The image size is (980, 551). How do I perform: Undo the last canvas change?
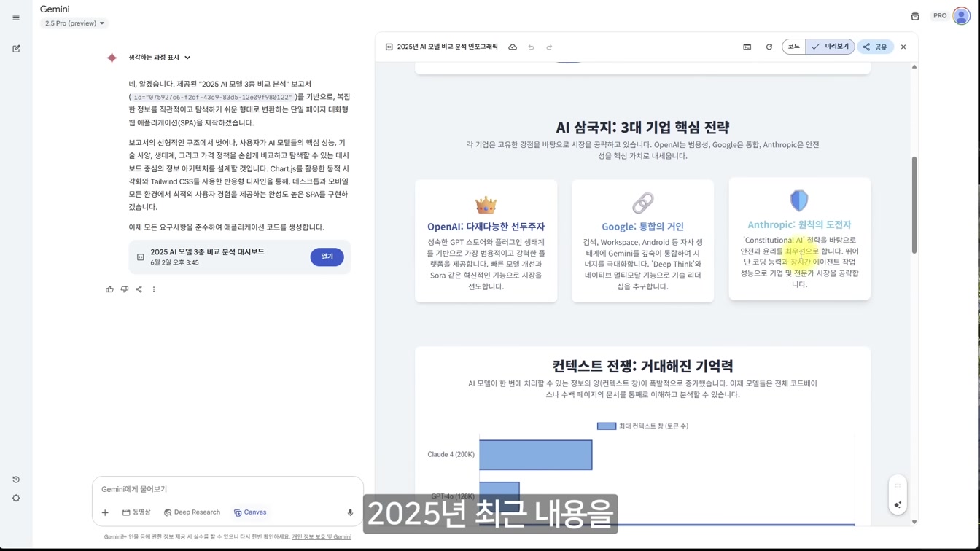point(531,47)
